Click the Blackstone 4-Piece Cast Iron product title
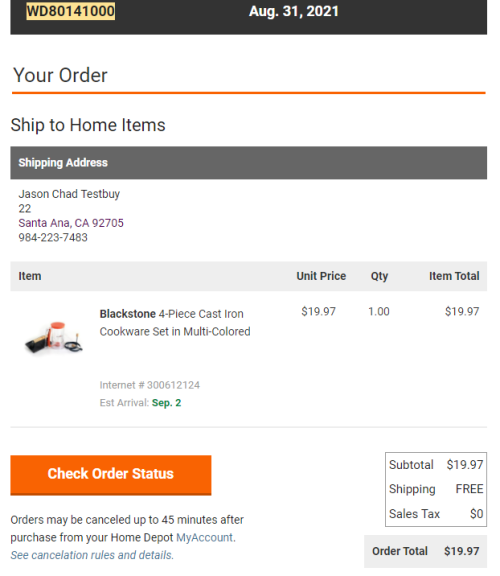This screenshot has height=576, width=500. point(175,323)
